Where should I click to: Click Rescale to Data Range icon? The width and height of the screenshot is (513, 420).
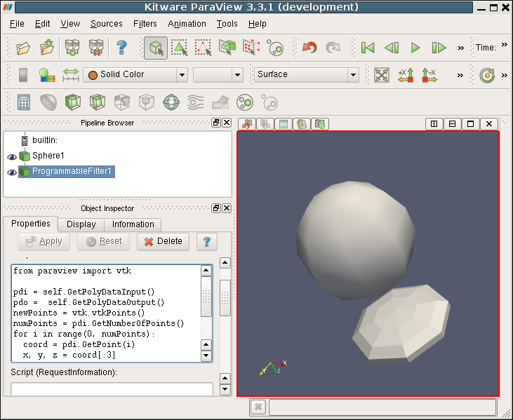coord(71,75)
